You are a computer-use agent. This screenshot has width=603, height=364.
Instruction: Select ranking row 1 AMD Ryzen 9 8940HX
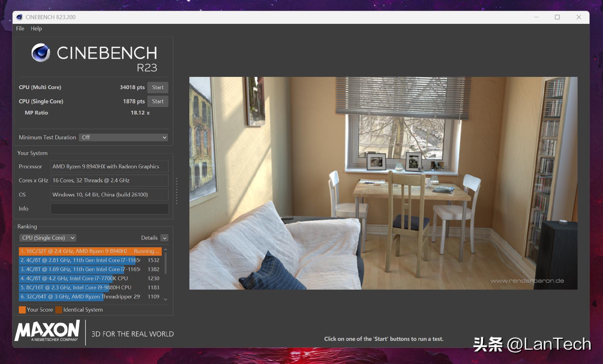coord(90,251)
